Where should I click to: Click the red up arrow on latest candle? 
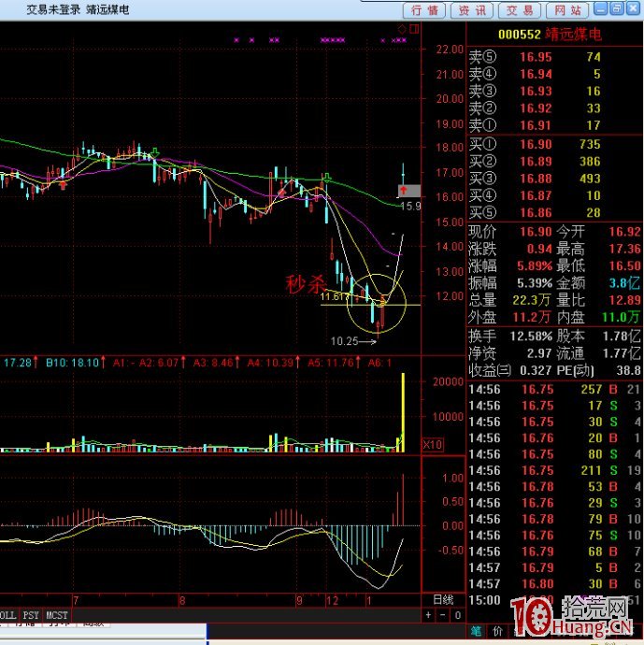[x=404, y=190]
